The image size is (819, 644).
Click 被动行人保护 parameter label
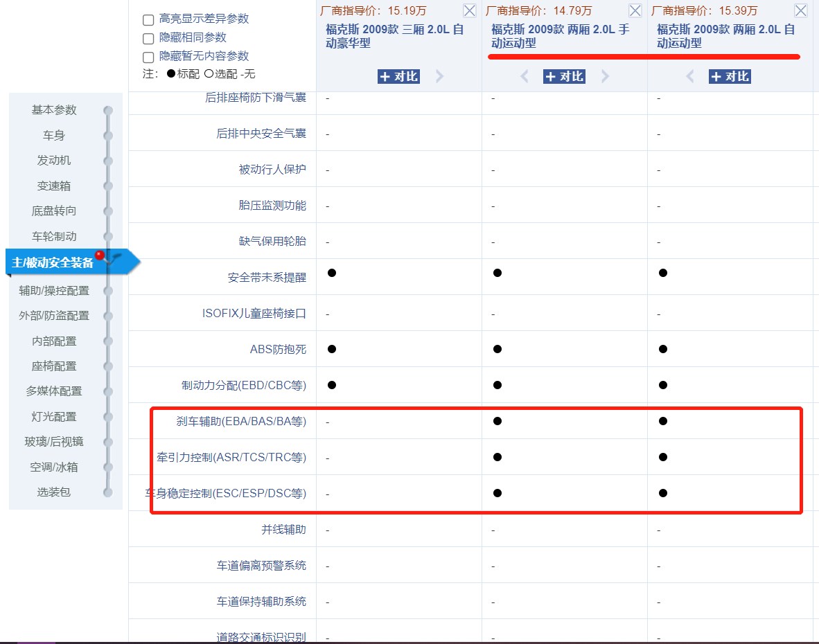(x=272, y=170)
